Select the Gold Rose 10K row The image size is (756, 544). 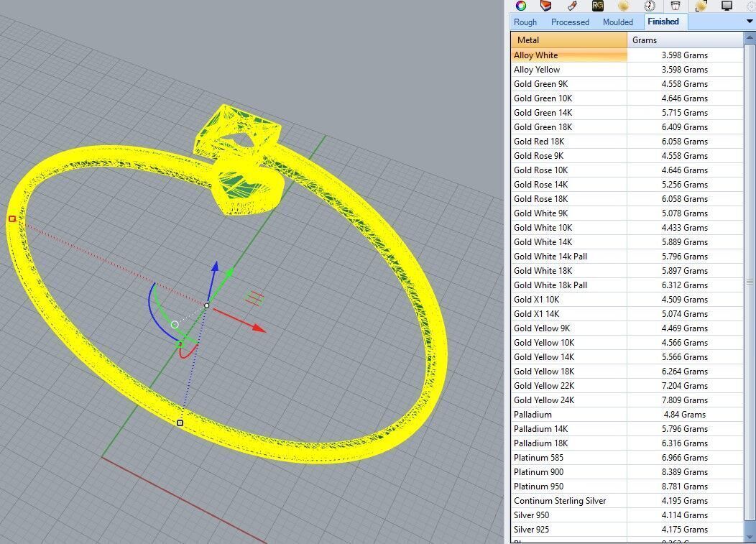point(627,170)
